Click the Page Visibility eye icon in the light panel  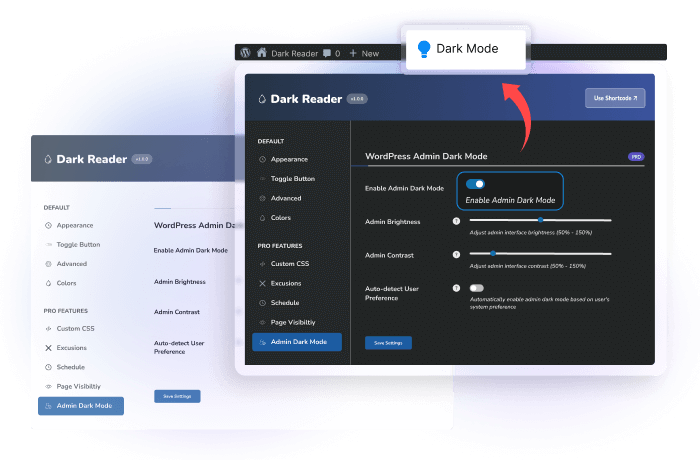click(48, 386)
